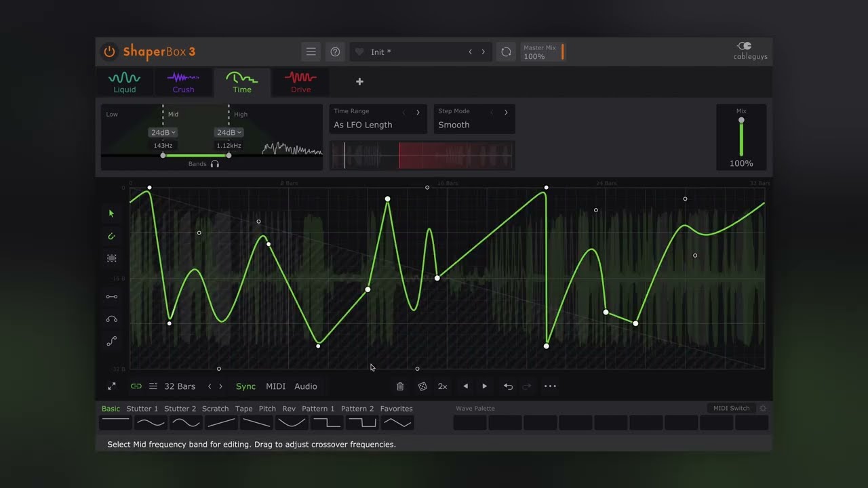Viewport: 868px width, 488px height.
Task: Click the low crossover slider handle
Action: 163,155
